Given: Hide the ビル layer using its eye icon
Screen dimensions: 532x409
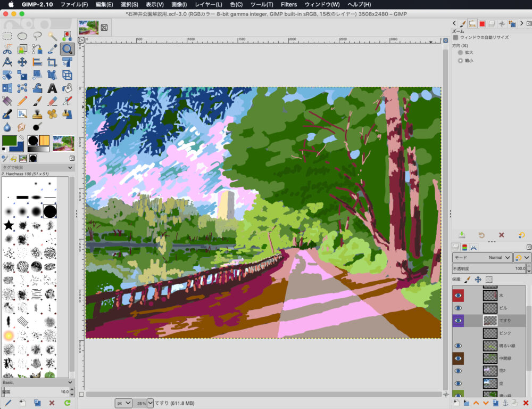Looking at the screenshot, I should tap(458, 308).
